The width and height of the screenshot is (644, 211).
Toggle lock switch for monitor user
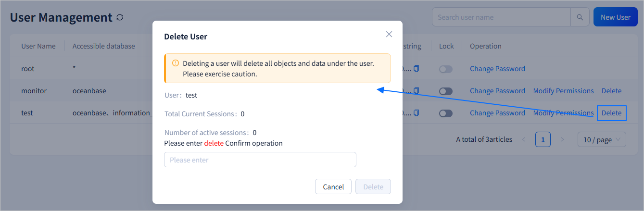click(x=446, y=91)
